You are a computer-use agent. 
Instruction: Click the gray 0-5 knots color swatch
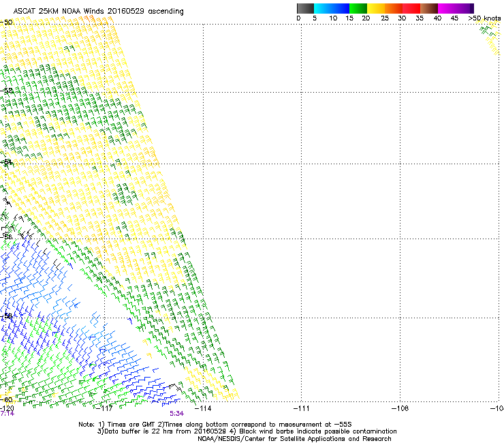pos(305,8)
